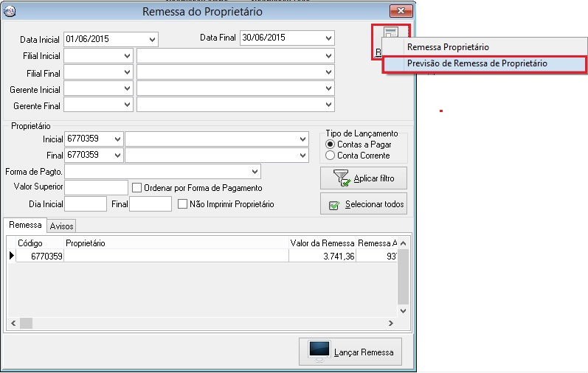Click the Valor Superior input field
The image size is (588, 373).
[x=97, y=187]
